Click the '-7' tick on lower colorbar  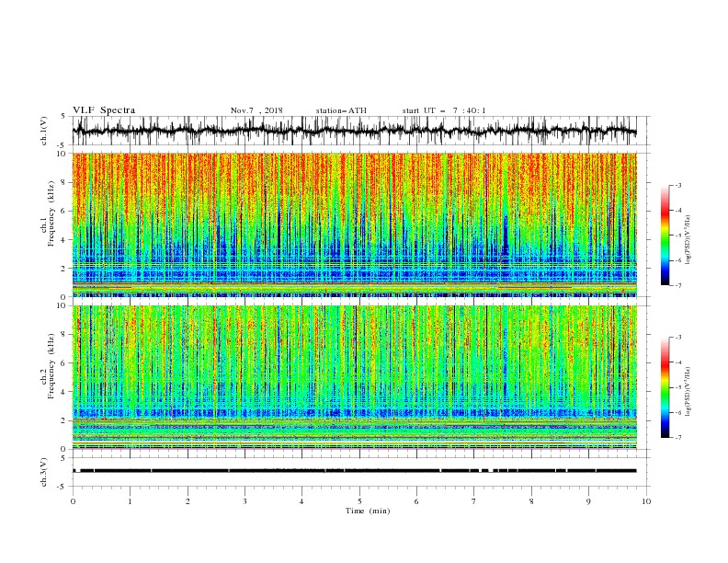click(x=678, y=438)
